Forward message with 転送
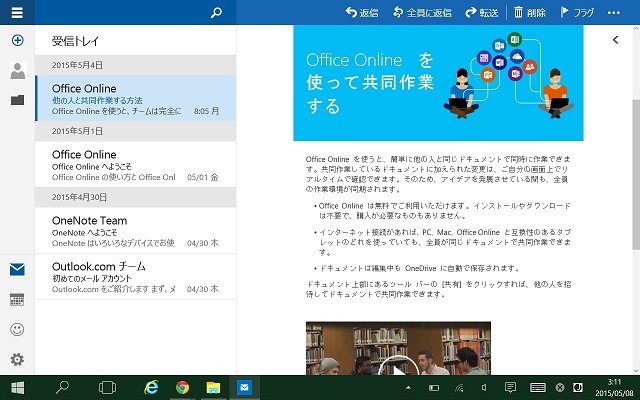640x400 pixels. click(482, 12)
